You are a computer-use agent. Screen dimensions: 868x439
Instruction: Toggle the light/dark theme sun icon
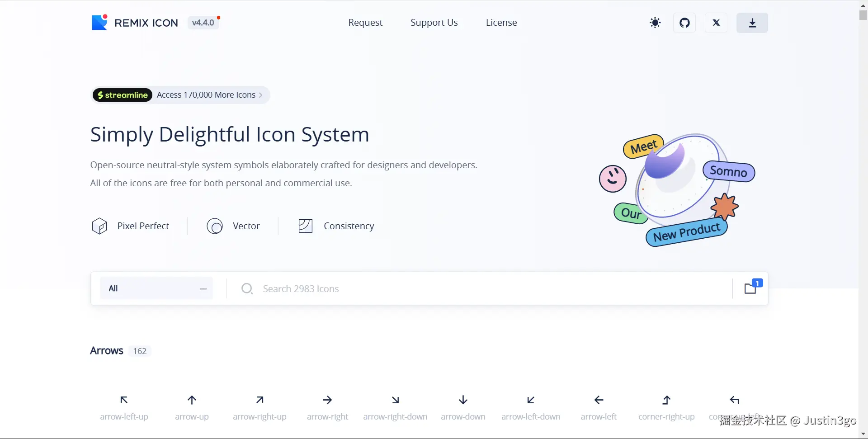click(x=655, y=23)
